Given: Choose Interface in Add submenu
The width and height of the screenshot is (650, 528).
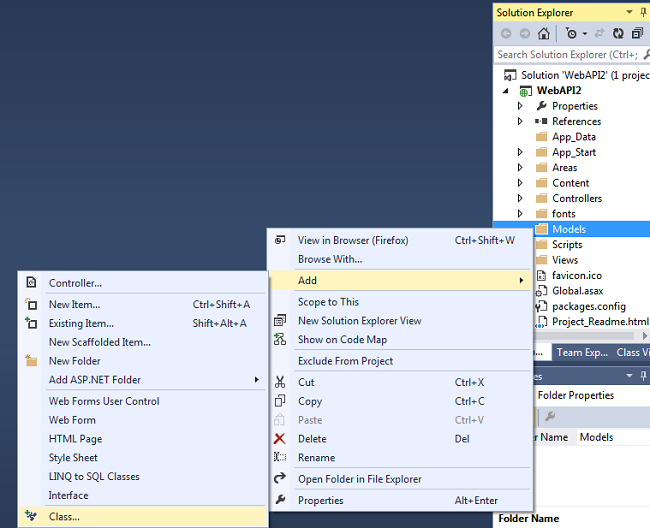Looking at the screenshot, I should pos(143,495).
